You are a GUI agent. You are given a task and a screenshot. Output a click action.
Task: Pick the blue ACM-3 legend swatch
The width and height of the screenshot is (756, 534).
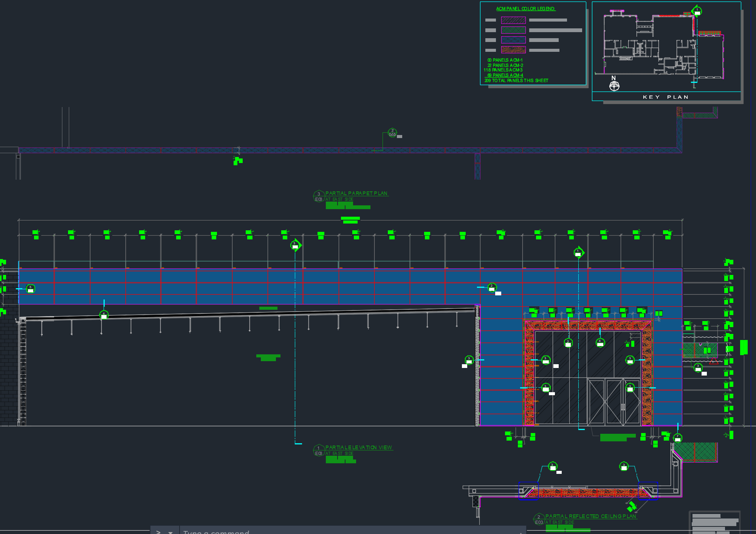[513, 40]
